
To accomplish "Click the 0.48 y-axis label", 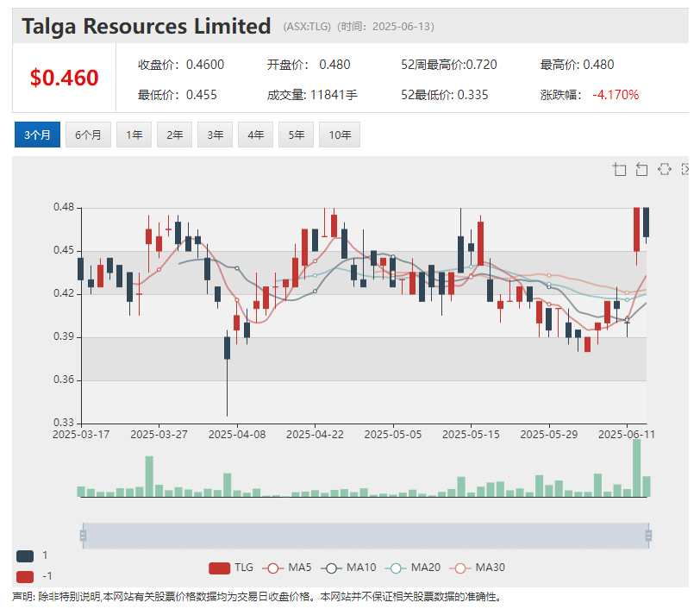I will pos(64,207).
